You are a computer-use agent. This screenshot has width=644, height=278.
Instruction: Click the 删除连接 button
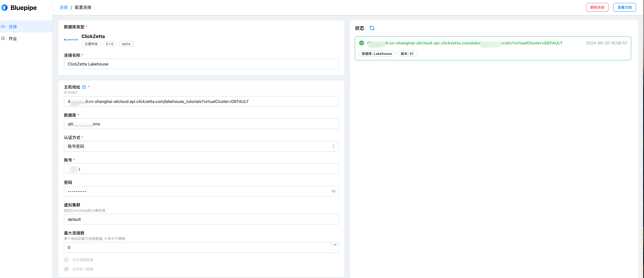click(597, 7)
